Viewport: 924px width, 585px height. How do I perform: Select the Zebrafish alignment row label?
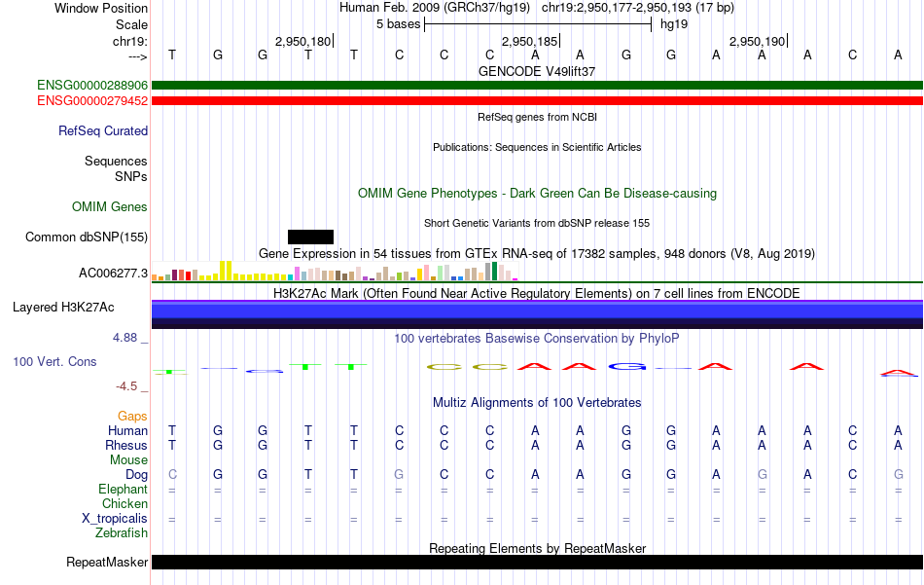122,533
